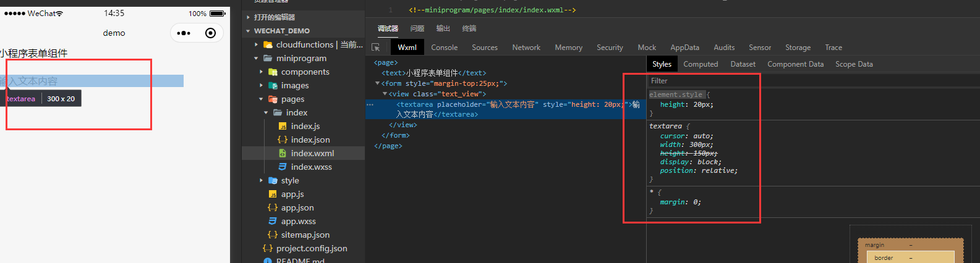The height and width of the screenshot is (263, 980).
Task: Open the Sensor devtools tab
Action: [x=760, y=48]
